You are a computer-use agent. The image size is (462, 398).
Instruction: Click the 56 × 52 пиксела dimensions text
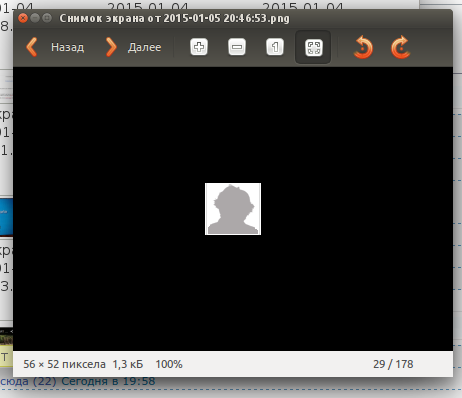tap(64, 364)
